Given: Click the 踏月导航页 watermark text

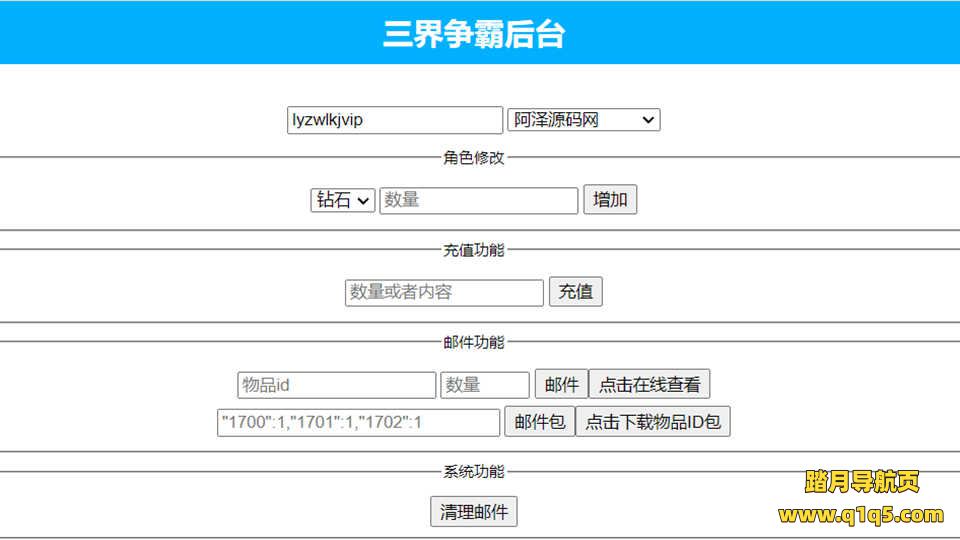Looking at the screenshot, I should point(861,482).
